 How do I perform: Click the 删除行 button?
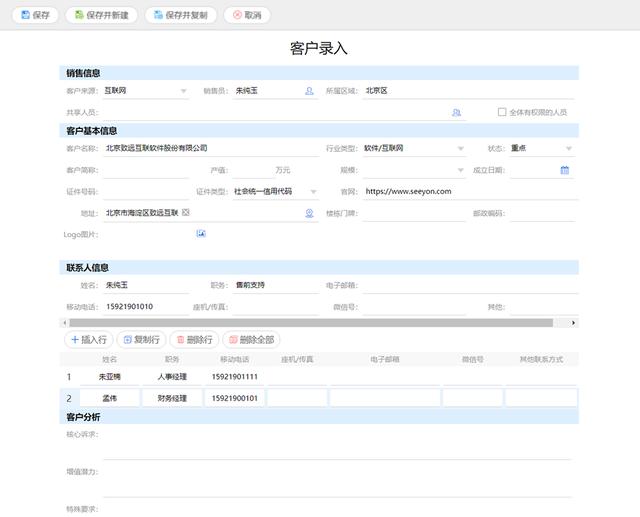(x=194, y=339)
